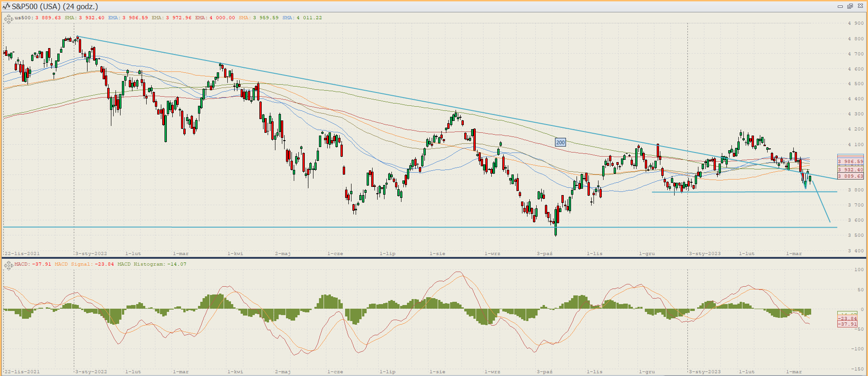Click the S&P500 (USA) (24 godz.) title bar
The height and width of the screenshot is (376, 868).
55,6
